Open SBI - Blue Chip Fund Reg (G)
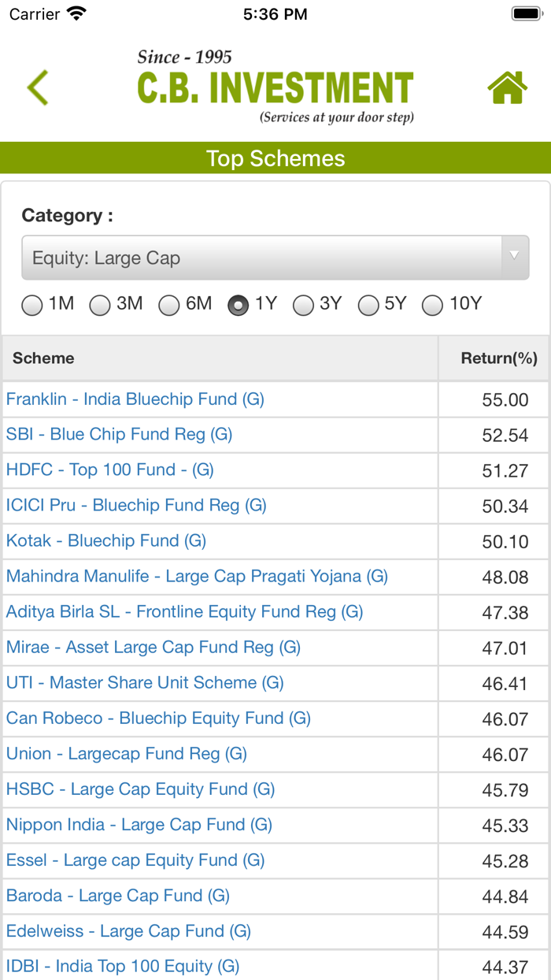This screenshot has height=980, width=551. (118, 435)
